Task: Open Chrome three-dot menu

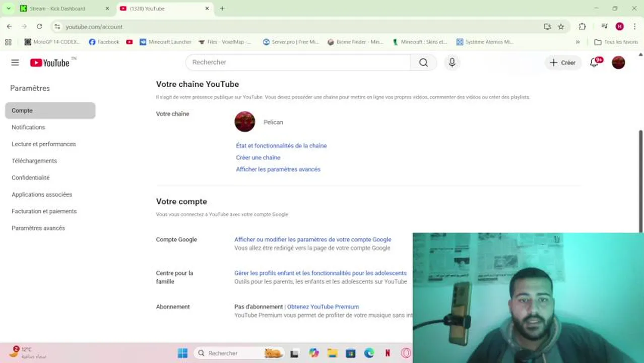Action: (x=634, y=27)
